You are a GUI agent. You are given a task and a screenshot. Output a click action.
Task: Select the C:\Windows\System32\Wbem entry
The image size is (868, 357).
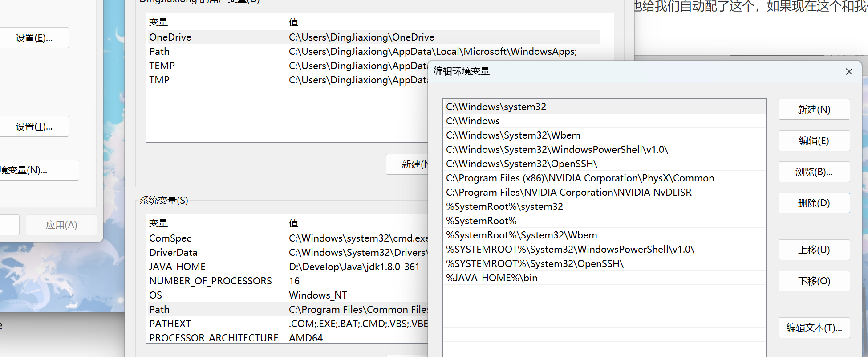pos(604,135)
